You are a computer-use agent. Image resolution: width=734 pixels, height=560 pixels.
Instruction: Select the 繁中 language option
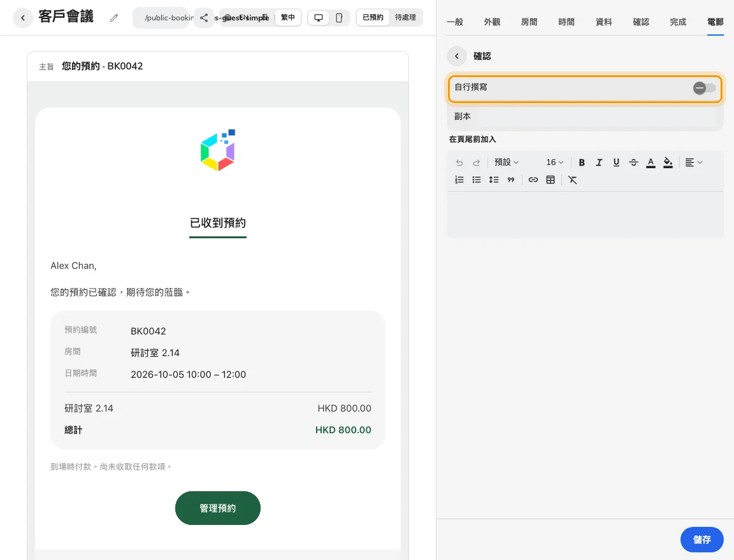[288, 18]
